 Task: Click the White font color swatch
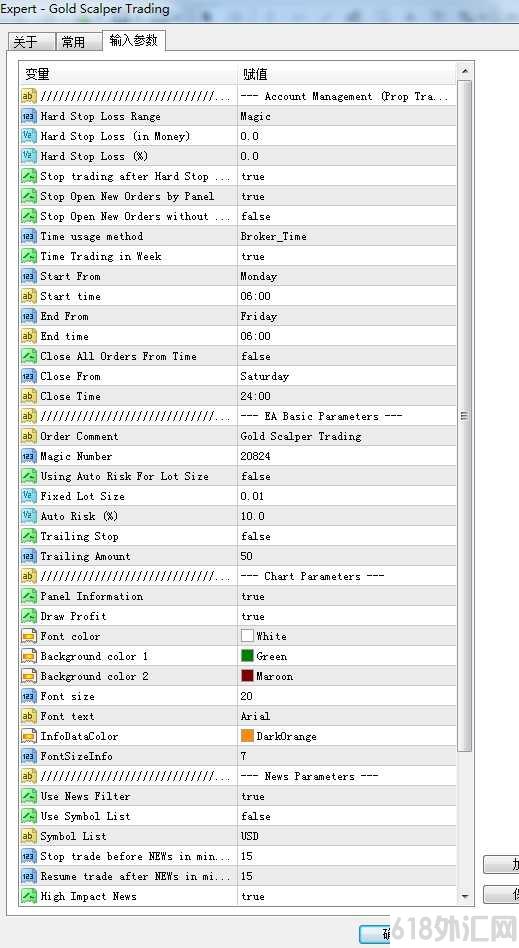tap(247, 636)
